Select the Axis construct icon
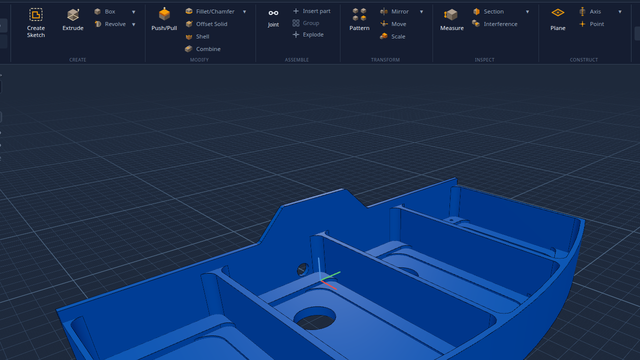 [582, 11]
